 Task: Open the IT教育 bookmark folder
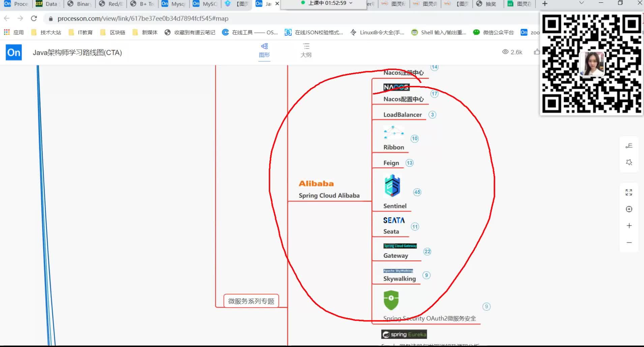pyautogui.click(x=80, y=32)
